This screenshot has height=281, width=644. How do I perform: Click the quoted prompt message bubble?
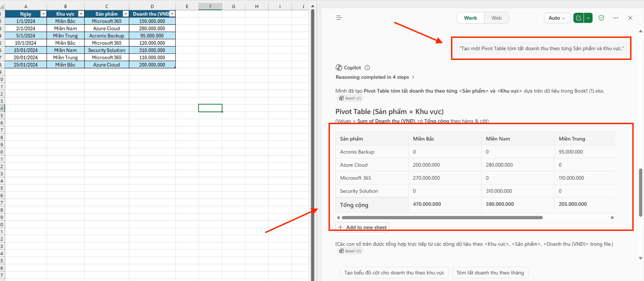click(541, 48)
